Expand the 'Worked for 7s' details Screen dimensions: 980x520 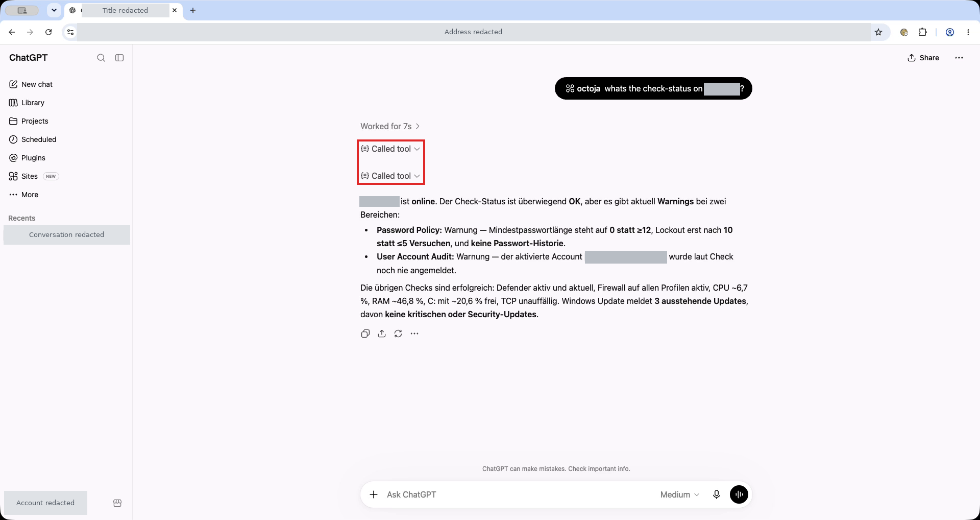390,126
